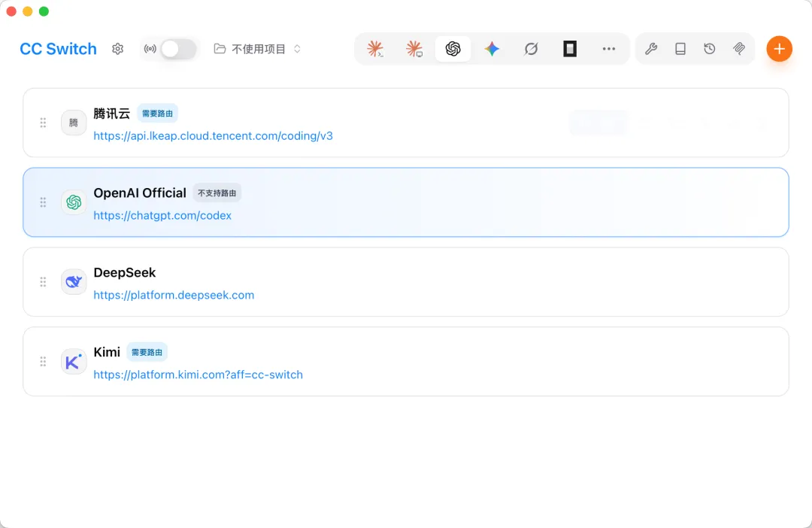Toggle the proxy broadcast switch
The width and height of the screenshot is (812, 528).
pos(178,49)
